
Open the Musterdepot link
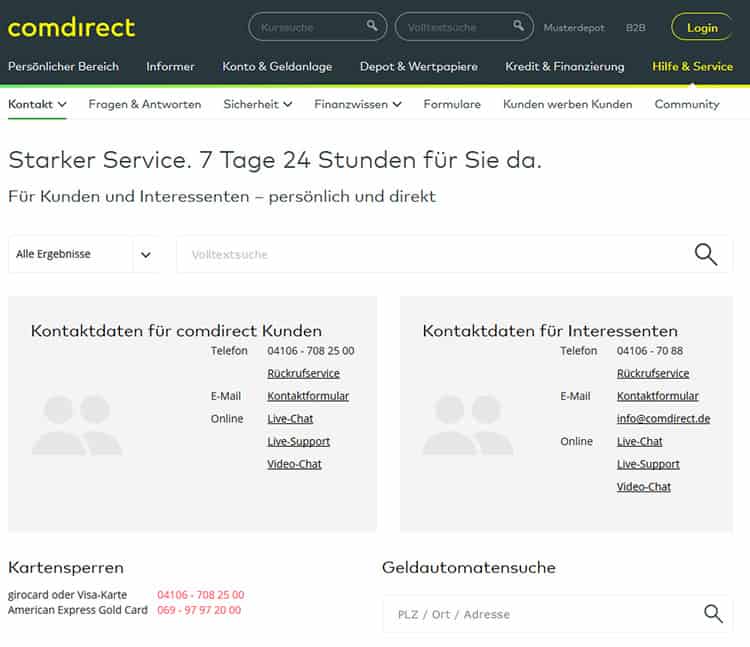pyautogui.click(x=574, y=28)
